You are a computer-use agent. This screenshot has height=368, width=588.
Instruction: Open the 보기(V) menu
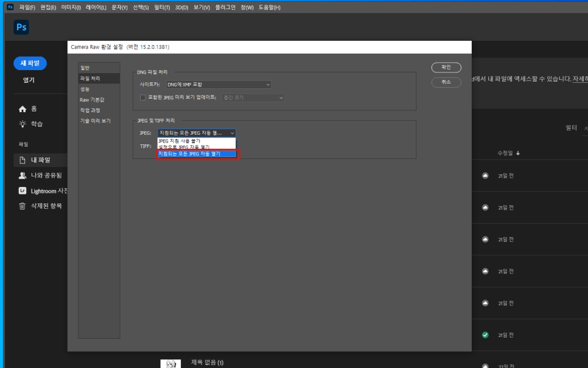tap(201, 7)
